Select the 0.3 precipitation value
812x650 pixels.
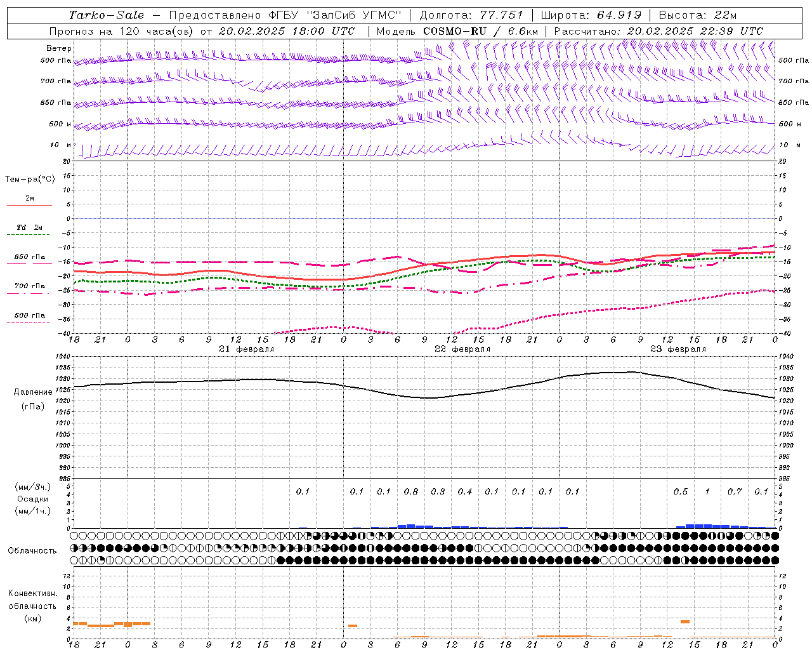click(x=438, y=492)
